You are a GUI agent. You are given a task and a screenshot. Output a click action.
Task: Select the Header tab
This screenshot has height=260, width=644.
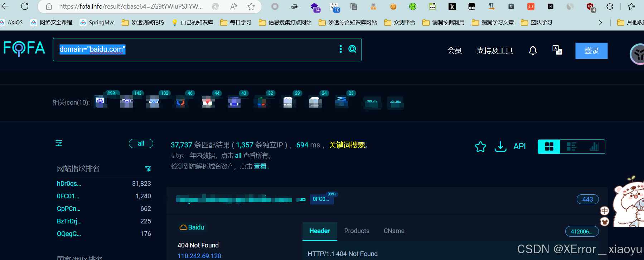click(x=320, y=231)
